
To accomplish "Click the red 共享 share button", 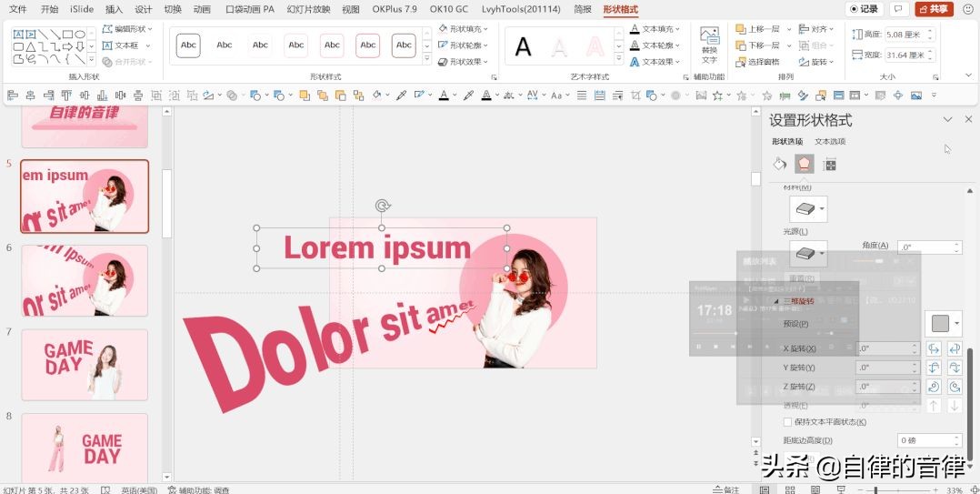I will pyautogui.click(x=934, y=9).
